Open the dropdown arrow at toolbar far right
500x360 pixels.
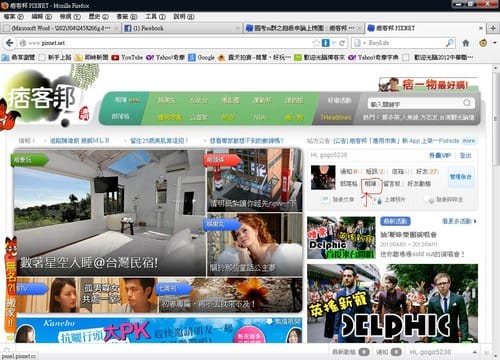click(x=495, y=43)
